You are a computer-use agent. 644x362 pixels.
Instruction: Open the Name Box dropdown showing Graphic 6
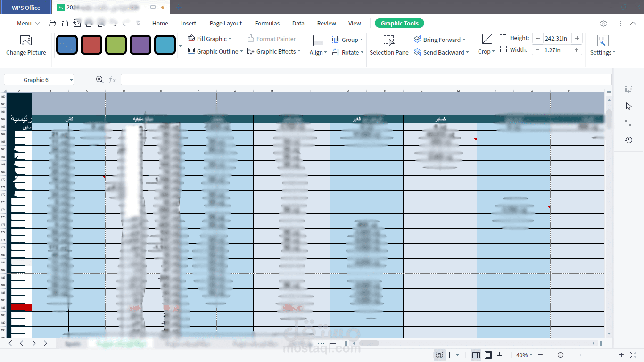(71, 80)
